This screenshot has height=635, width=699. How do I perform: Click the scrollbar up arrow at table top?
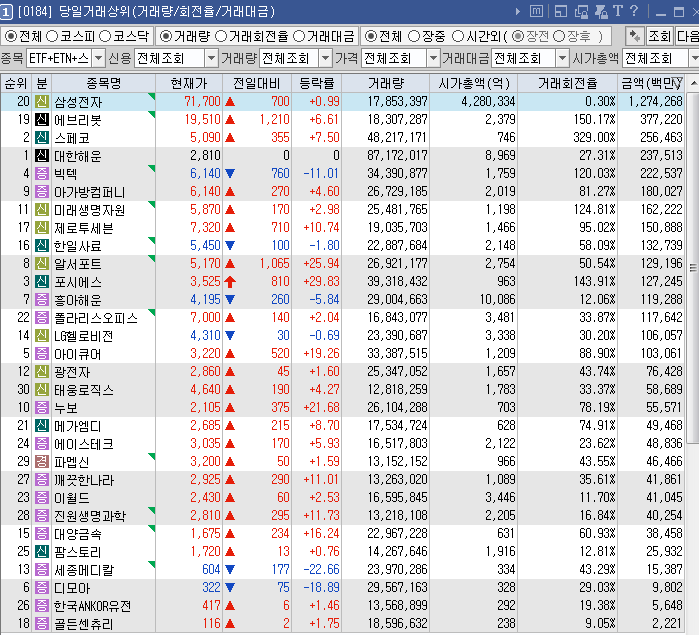pos(694,83)
